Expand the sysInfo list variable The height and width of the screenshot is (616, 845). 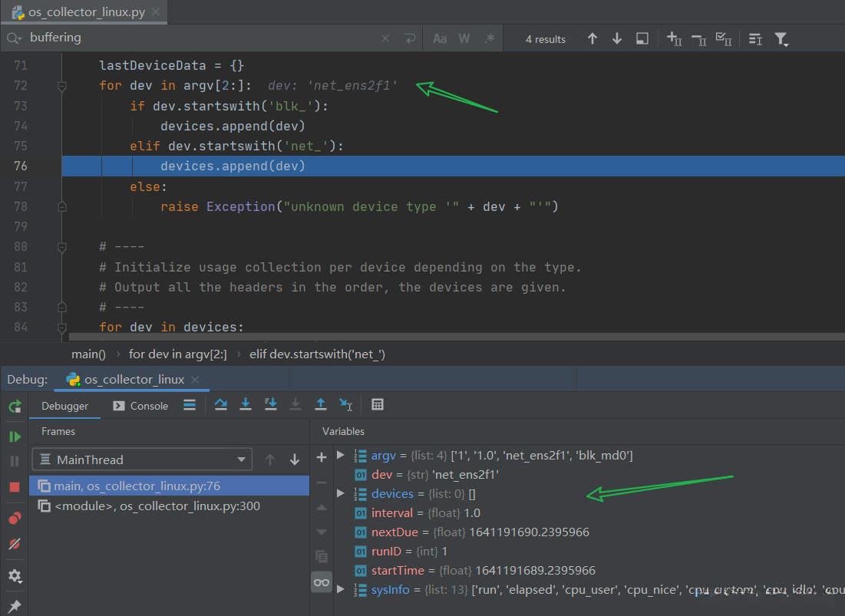click(341, 589)
